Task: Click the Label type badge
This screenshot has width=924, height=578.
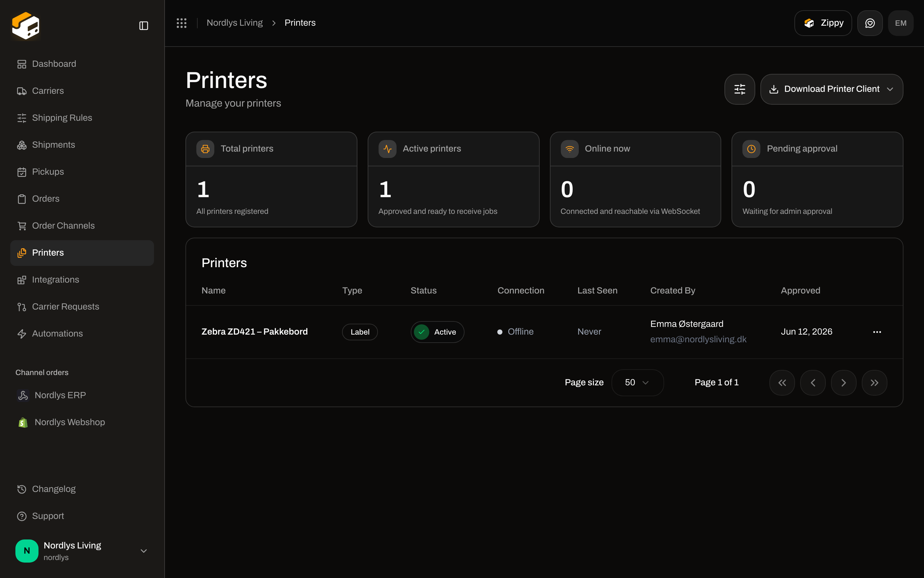Action: click(x=360, y=332)
